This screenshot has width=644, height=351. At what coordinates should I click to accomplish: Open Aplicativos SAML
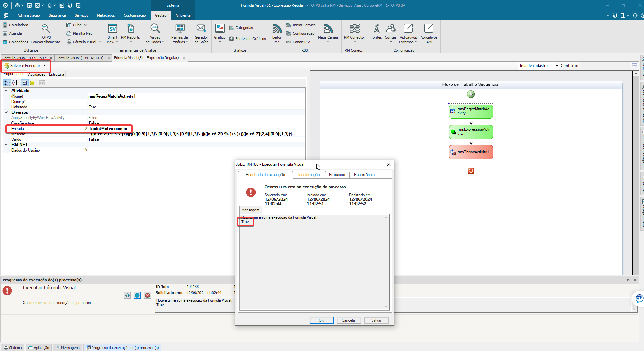[429, 34]
